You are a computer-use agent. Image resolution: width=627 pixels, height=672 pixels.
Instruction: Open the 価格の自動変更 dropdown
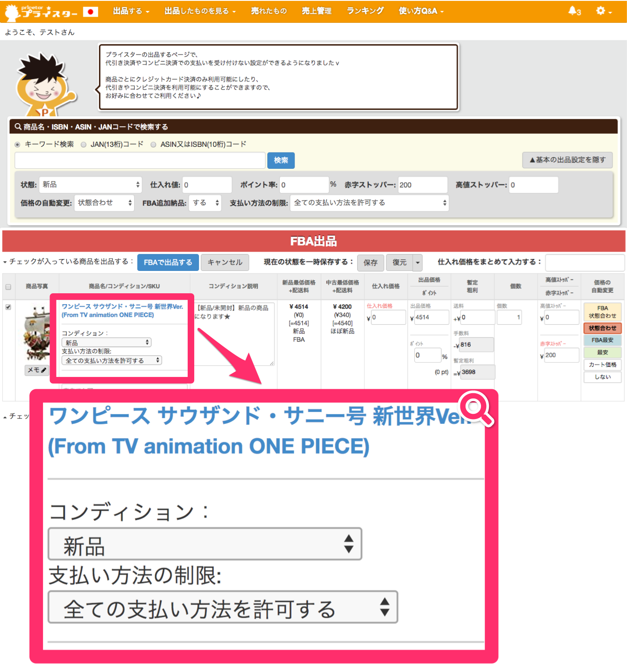(104, 203)
